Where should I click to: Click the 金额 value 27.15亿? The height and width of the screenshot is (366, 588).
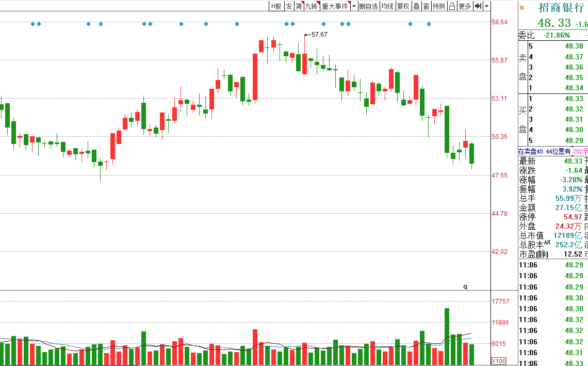[x=568, y=208]
